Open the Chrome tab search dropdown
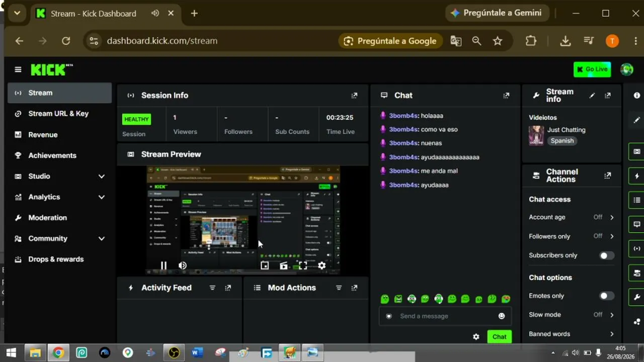644x362 pixels. click(17, 14)
